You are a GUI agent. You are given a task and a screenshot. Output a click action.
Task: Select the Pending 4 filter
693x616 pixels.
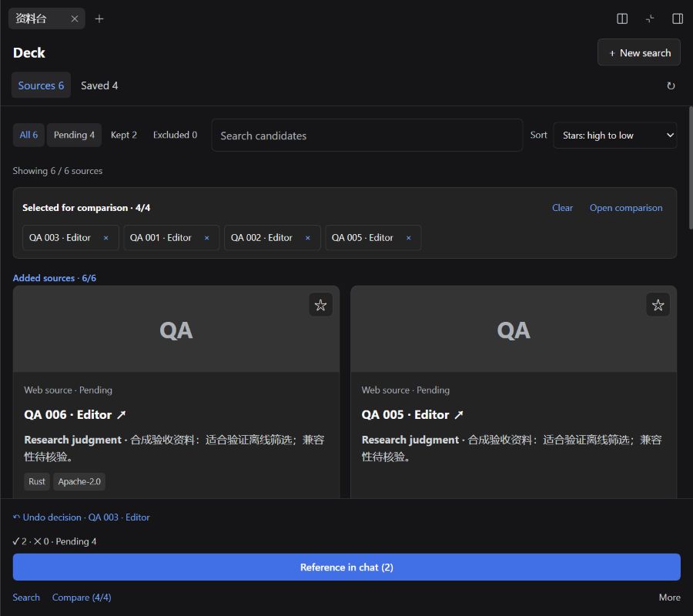point(74,135)
